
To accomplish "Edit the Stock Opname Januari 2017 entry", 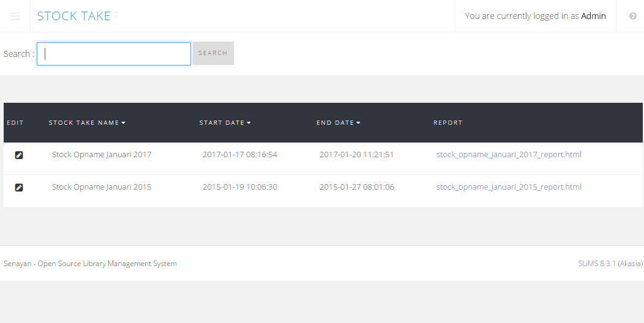I will tap(19, 155).
